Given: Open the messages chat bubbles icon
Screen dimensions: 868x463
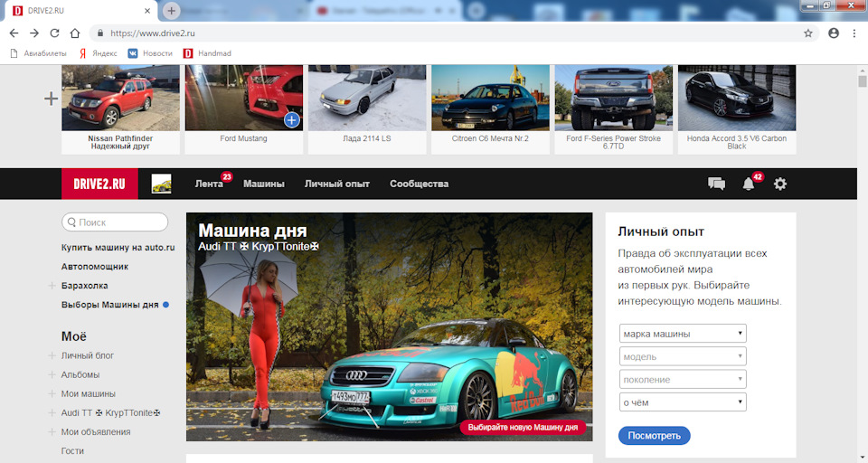Looking at the screenshot, I should tap(716, 184).
